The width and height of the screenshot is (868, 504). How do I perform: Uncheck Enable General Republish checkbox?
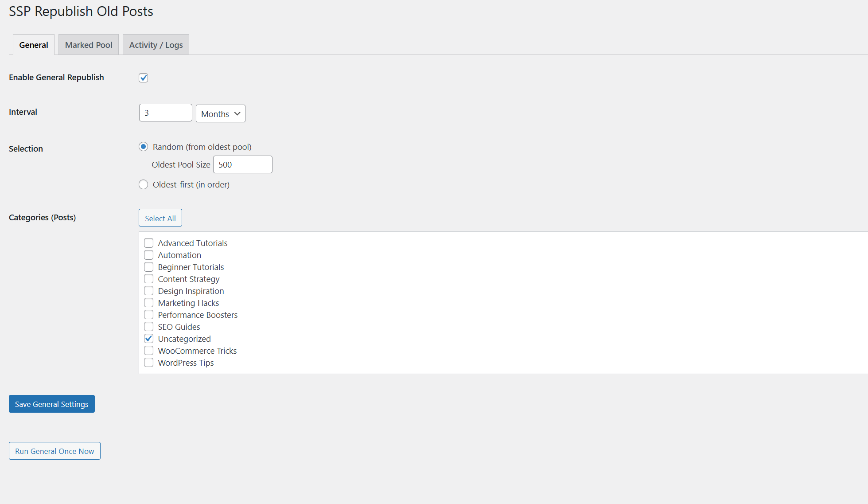[143, 78]
